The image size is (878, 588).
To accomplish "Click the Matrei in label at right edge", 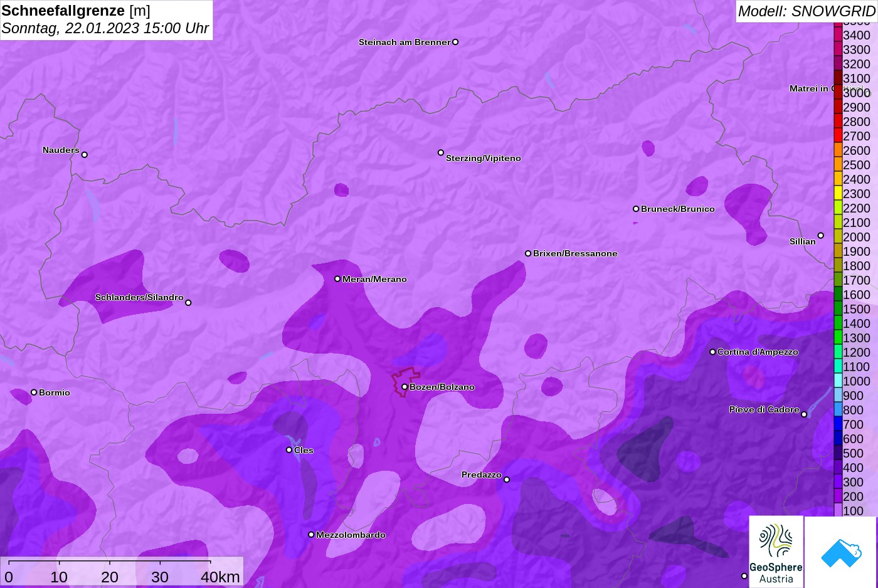I will 812,88.
